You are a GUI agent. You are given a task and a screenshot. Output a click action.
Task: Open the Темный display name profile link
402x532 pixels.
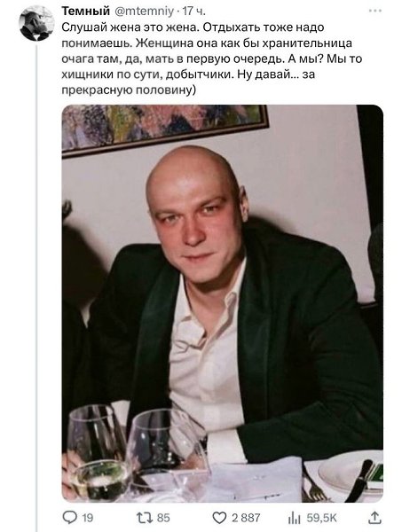[86, 12]
